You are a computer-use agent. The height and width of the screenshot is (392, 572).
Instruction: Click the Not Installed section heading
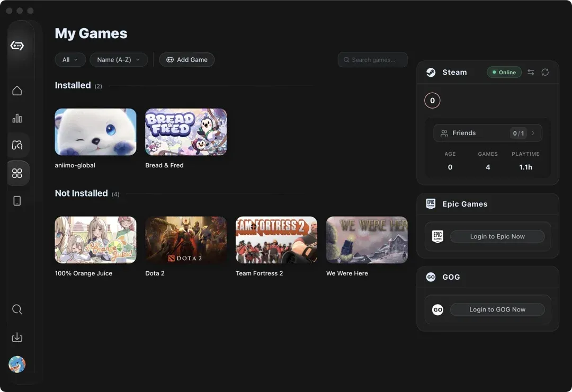pyautogui.click(x=81, y=193)
